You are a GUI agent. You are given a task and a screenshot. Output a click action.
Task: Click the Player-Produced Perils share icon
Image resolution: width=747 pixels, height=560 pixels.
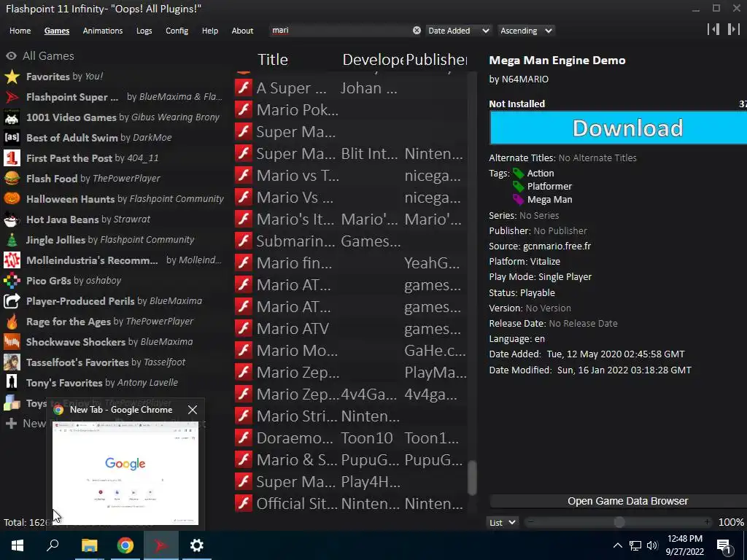12,301
